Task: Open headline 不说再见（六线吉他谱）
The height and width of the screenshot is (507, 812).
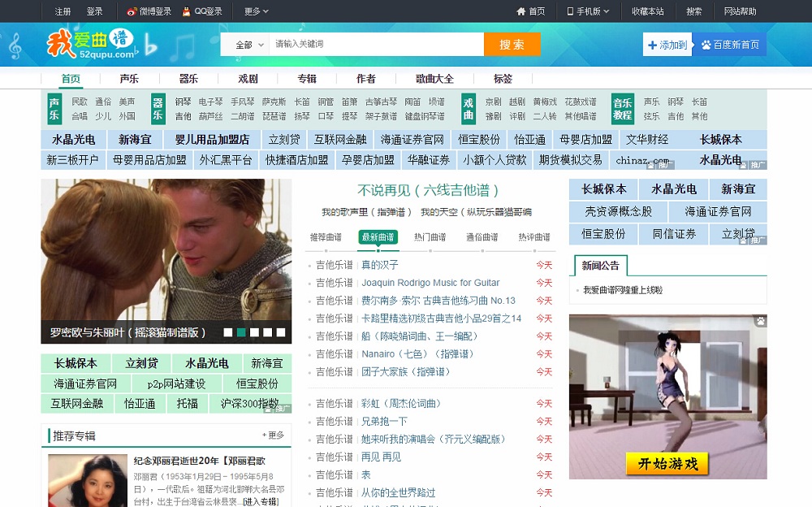Action: 428,191
